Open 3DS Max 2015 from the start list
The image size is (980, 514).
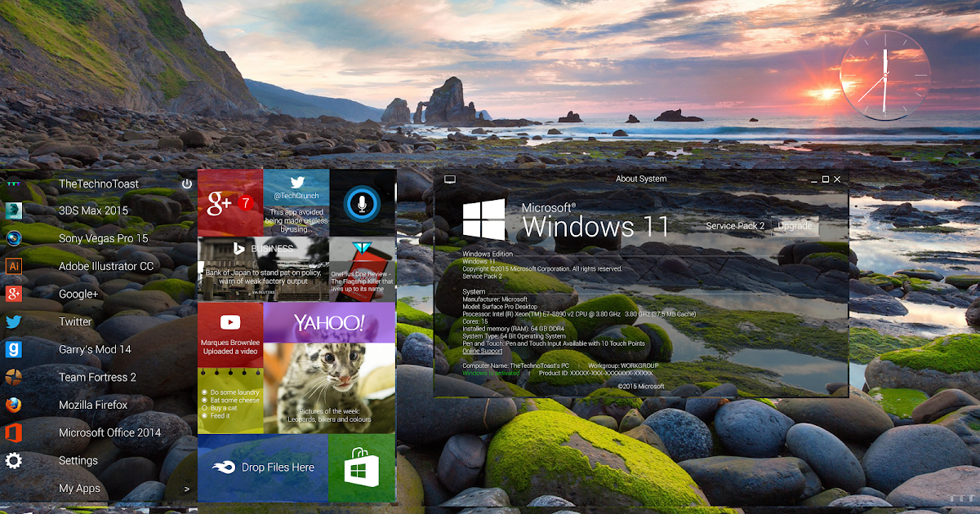93,210
